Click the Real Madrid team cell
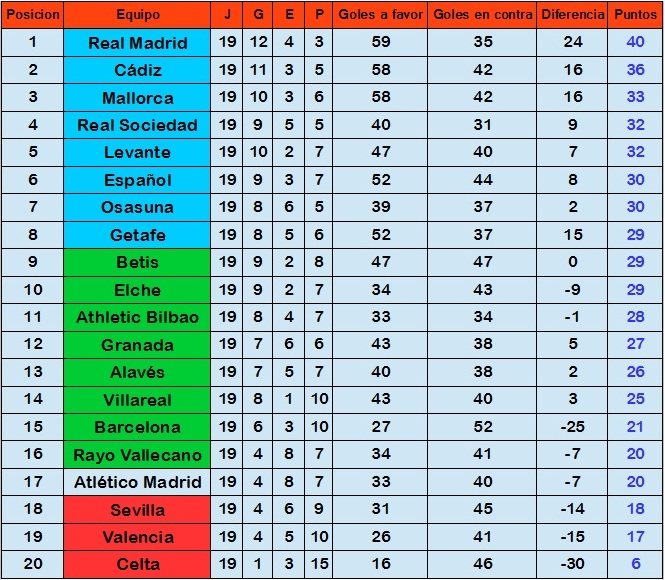This screenshot has width=665, height=580. pos(137,42)
